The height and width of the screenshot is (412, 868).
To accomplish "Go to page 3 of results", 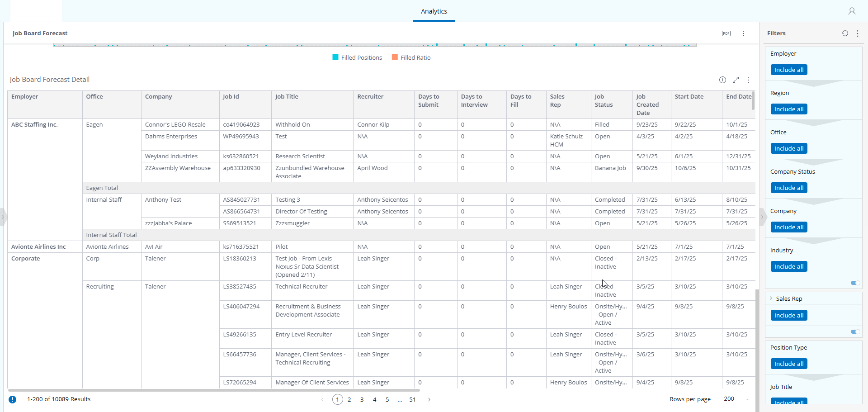I will (362, 399).
